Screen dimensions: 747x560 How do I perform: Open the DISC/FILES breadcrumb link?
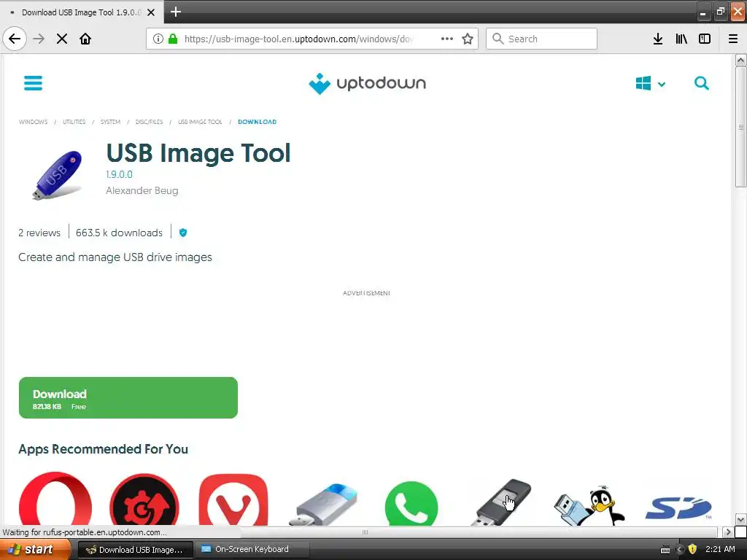click(149, 122)
